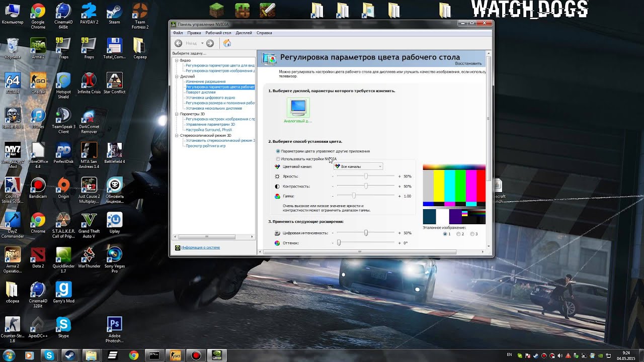Select reference image option 3
644x362 pixels.
coord(472,234)
